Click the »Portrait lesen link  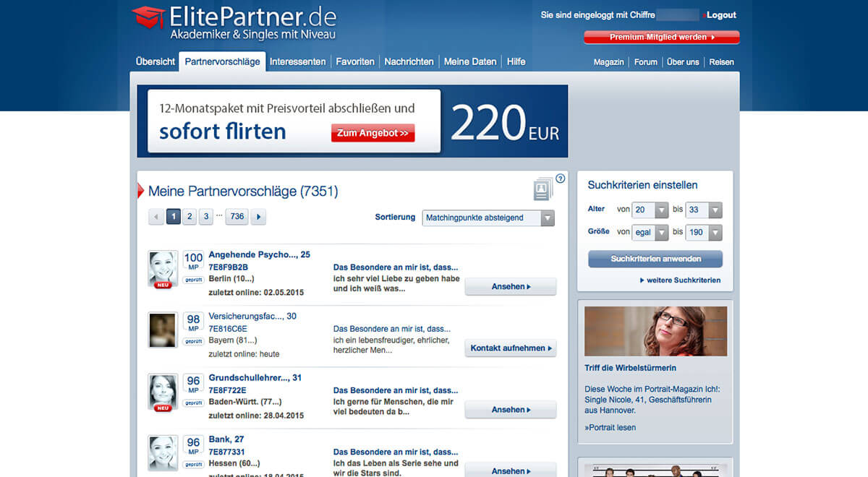click(610, 427)
